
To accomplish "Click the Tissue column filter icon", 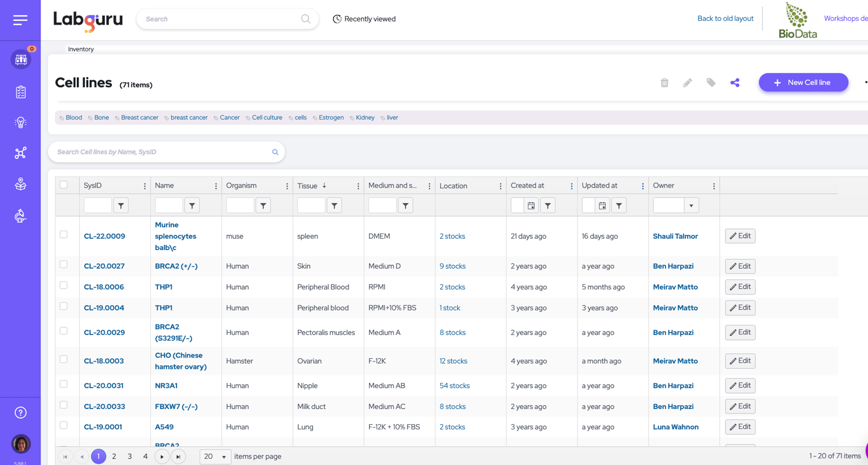I will (335, 206).
